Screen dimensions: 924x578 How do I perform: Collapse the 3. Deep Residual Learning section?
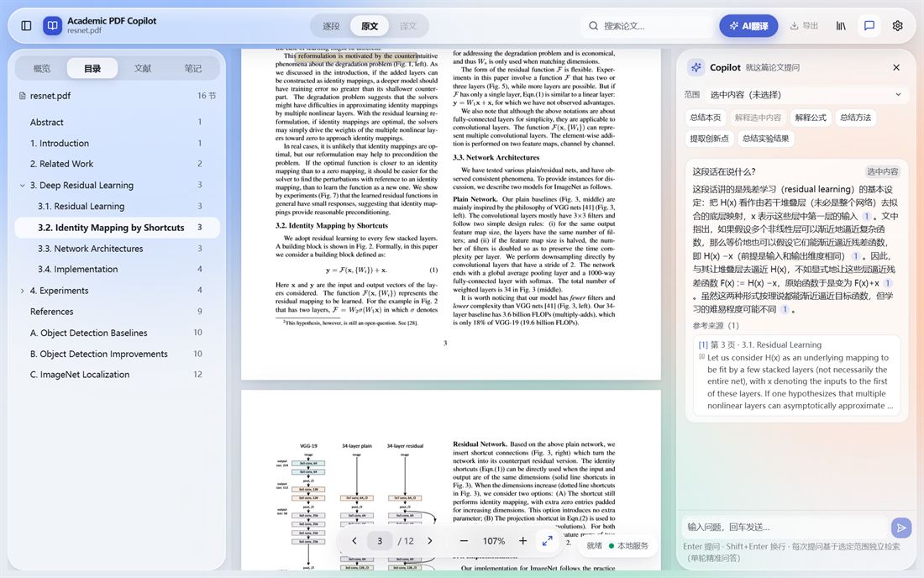[x=23, y=185]
